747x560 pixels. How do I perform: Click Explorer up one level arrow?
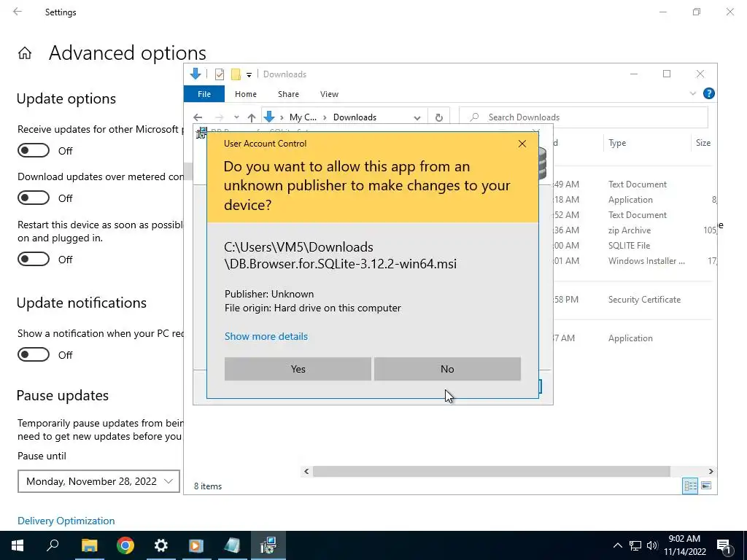tap(252, 117)
